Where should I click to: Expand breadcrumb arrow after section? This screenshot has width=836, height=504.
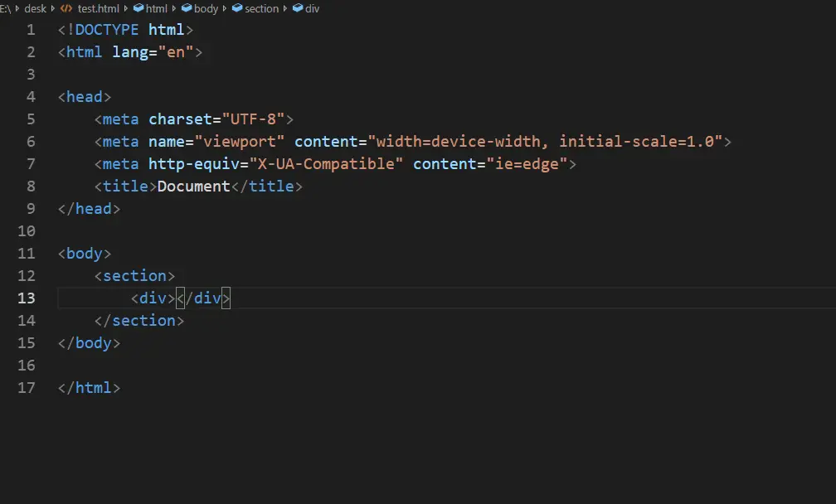point(285,8)
